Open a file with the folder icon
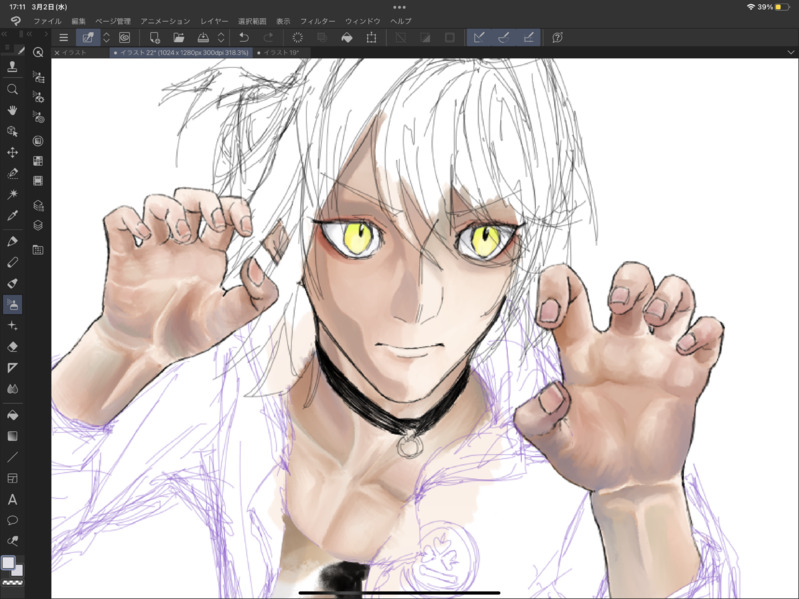Viewport: 799px width, 599px height. [x=178, y=38]
